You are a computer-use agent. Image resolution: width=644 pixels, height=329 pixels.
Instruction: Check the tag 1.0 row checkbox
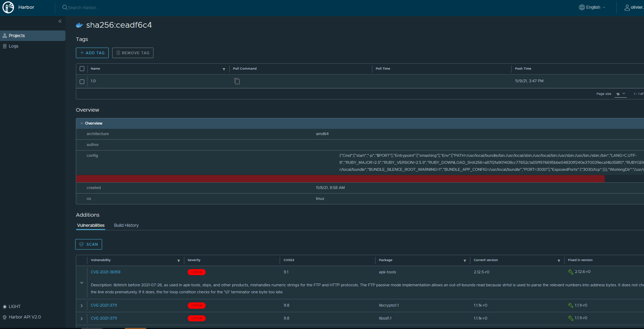tap(82, 82)
